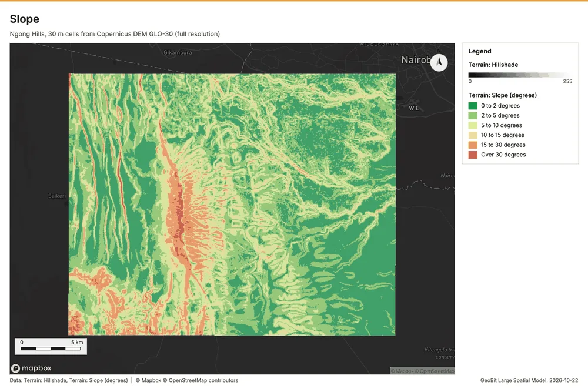Click the Gikambura place label

tap(178, 52)
